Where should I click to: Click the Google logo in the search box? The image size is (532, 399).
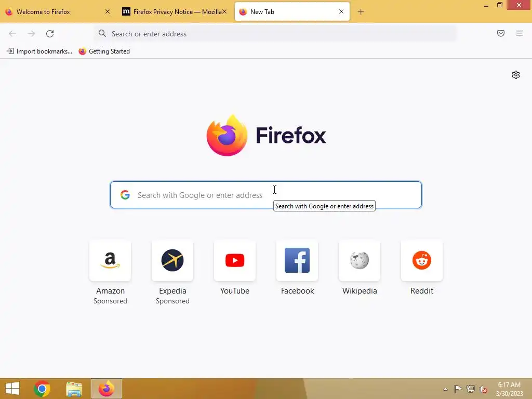(x=125, y=195)
